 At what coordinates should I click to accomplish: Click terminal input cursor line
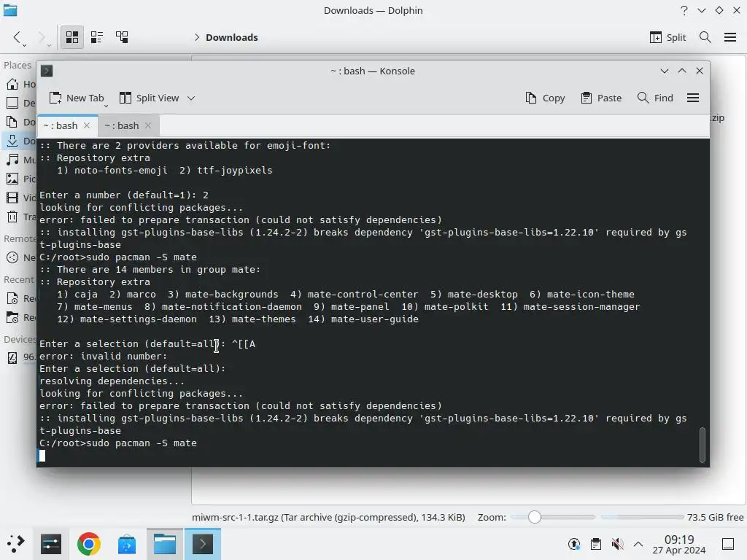(42, 456)
